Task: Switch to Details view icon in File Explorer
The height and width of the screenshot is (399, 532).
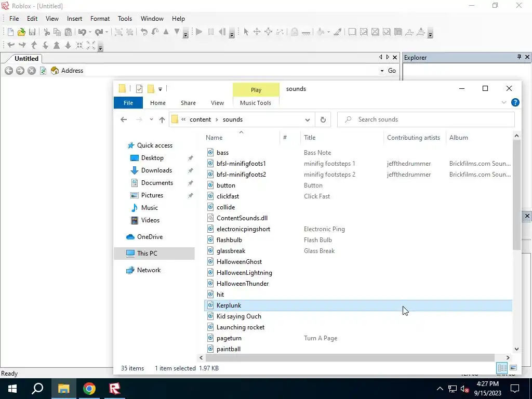Action: coord(502,368)
